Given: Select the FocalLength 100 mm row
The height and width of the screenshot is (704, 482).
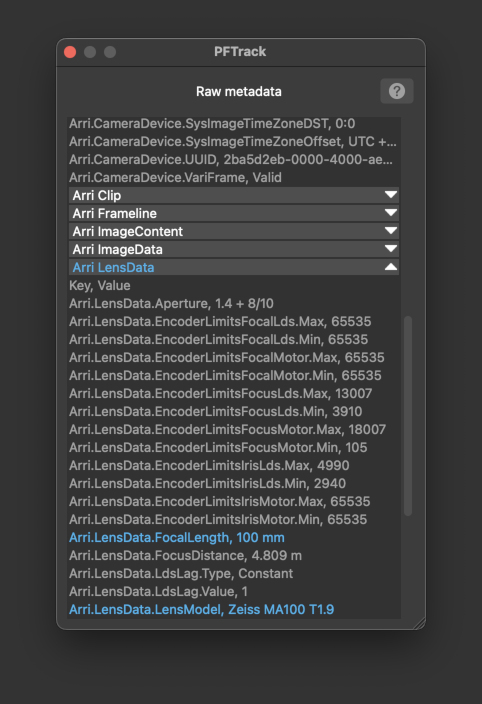Looking at the screenshot, I should (234, 537).
